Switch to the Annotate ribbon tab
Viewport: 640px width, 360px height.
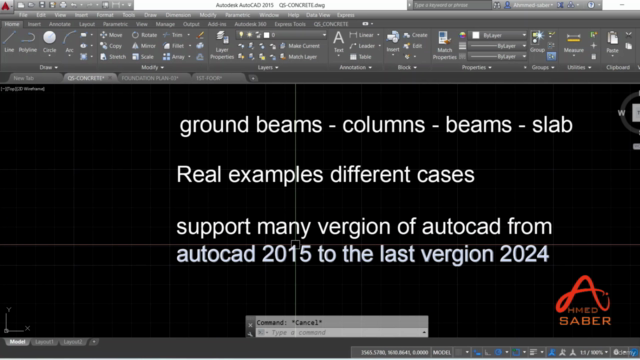60,24
